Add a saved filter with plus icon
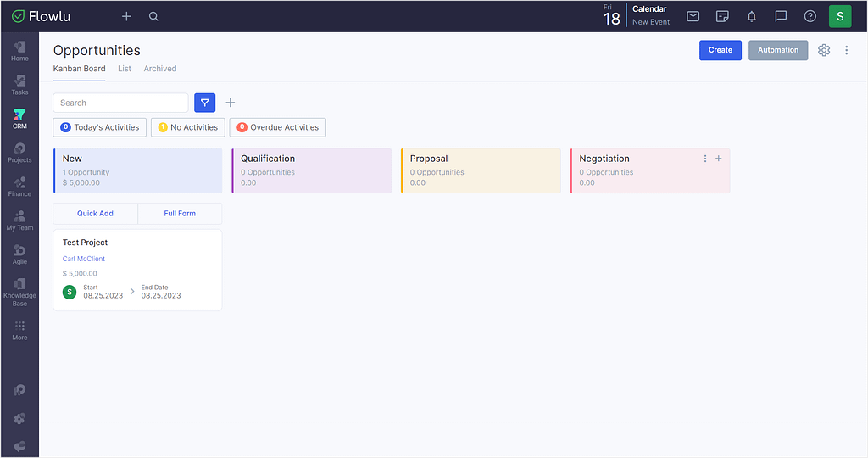 pos(231,103)
